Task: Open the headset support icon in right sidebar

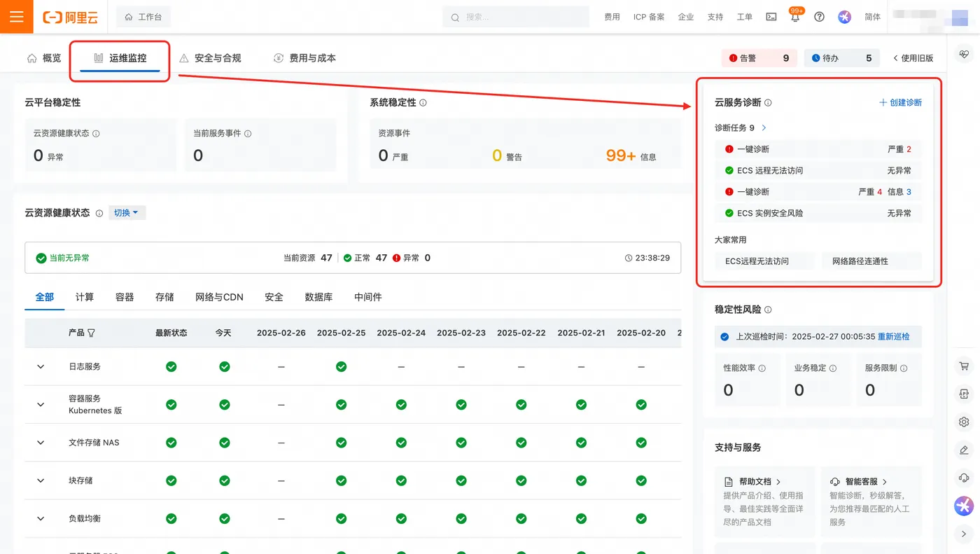Action: (x=964, y=478)
